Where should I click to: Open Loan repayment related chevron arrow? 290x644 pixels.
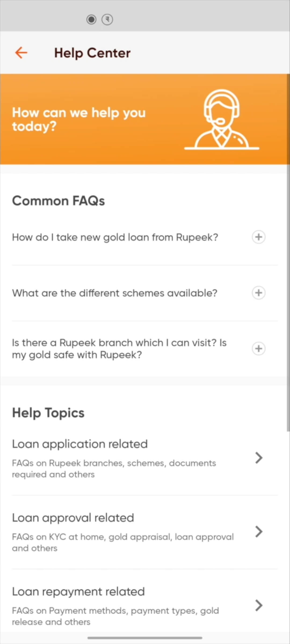point(259,605)
